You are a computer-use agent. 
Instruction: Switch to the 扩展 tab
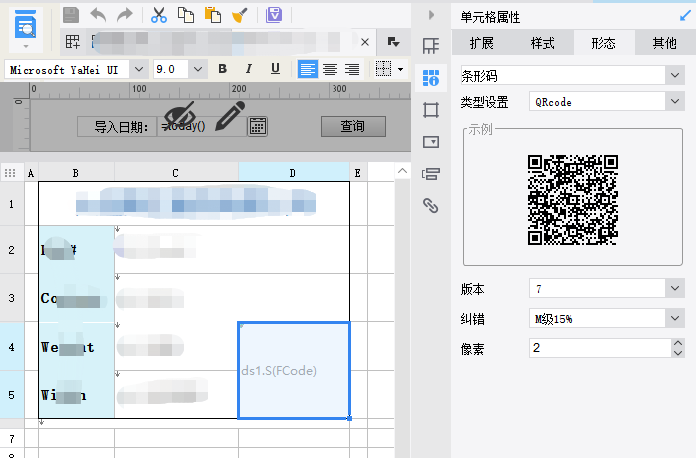pos(482,43)
